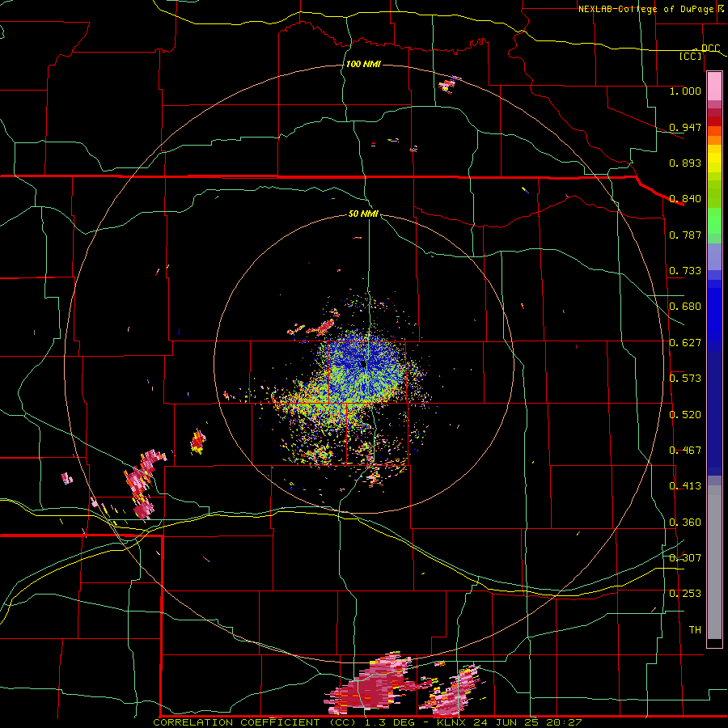The height and width of the screenshot is (728, 728).
Task: Click the 0.840 scale value
Action: [x=685, y=199]
